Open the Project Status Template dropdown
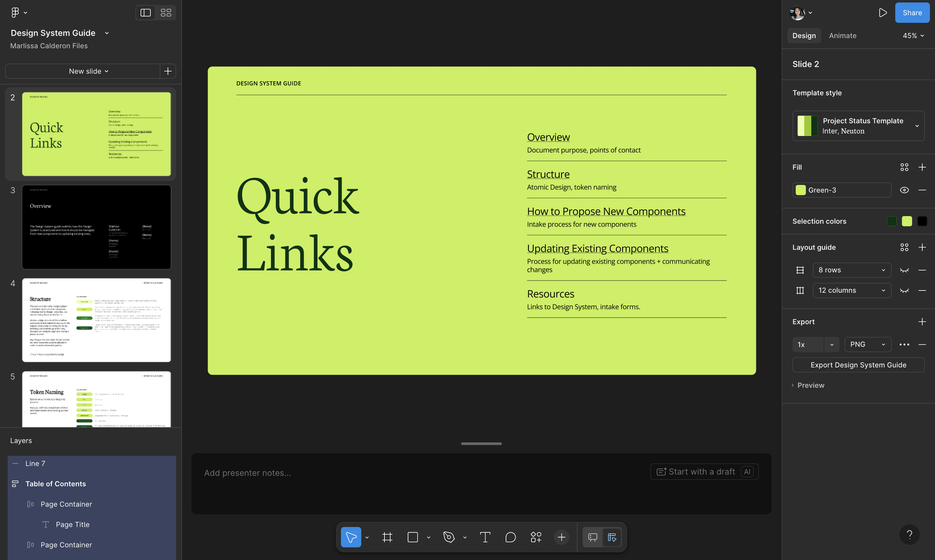The width and height of the screenshot is (935, 560). pyautogui.click(x=858, y=126)
